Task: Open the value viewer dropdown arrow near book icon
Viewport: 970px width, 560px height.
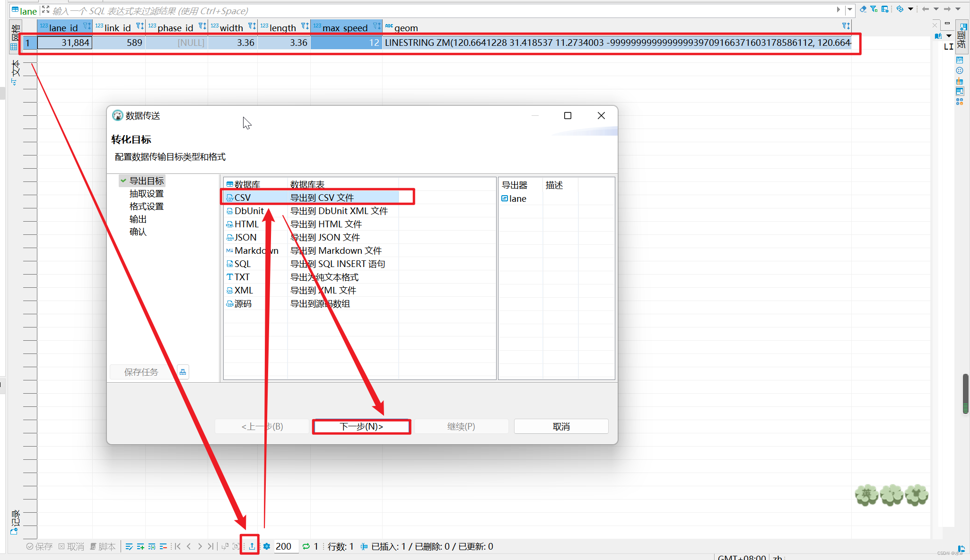Action: point(949,36)
